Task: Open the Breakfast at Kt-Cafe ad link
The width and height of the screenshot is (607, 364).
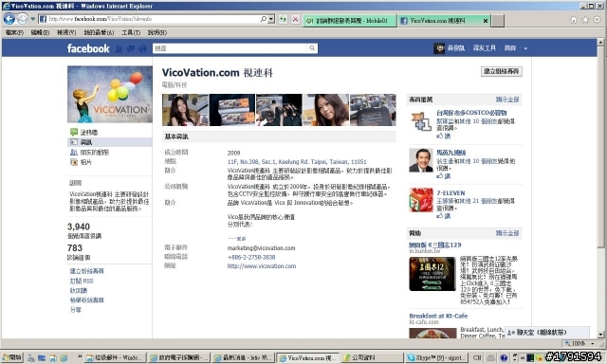Action: 438,316
